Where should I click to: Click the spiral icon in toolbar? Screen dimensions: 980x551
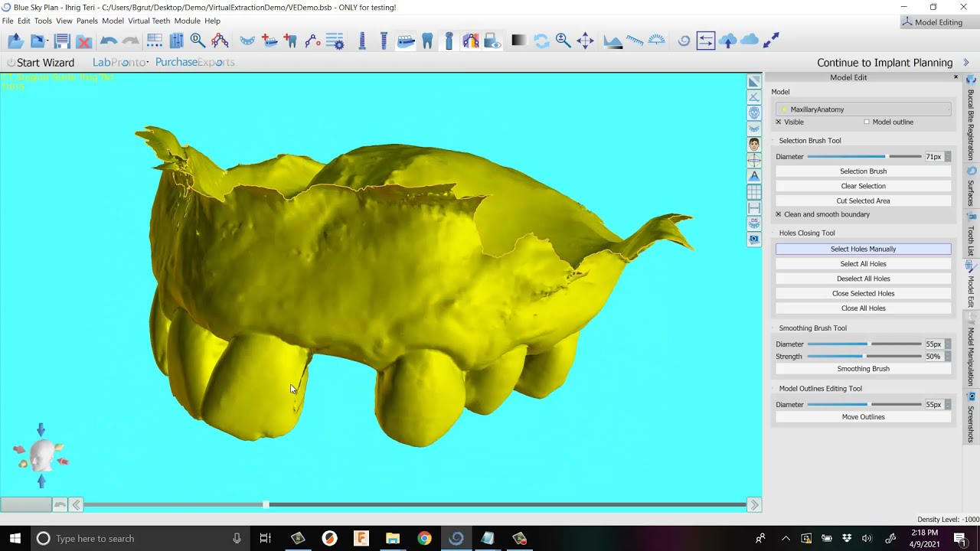coord(684,41)
